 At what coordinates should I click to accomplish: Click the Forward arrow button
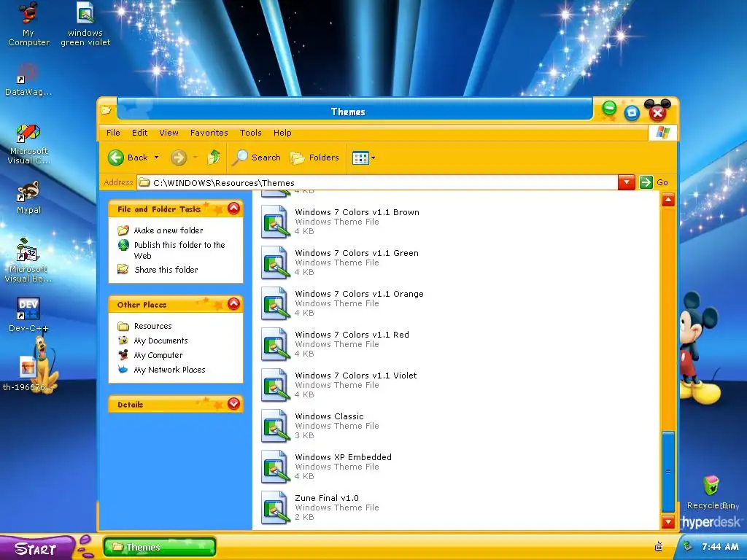point(179,157)
